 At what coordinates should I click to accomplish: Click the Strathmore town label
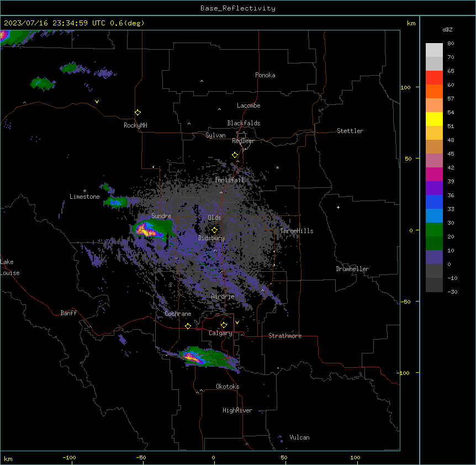click(285, 336)
